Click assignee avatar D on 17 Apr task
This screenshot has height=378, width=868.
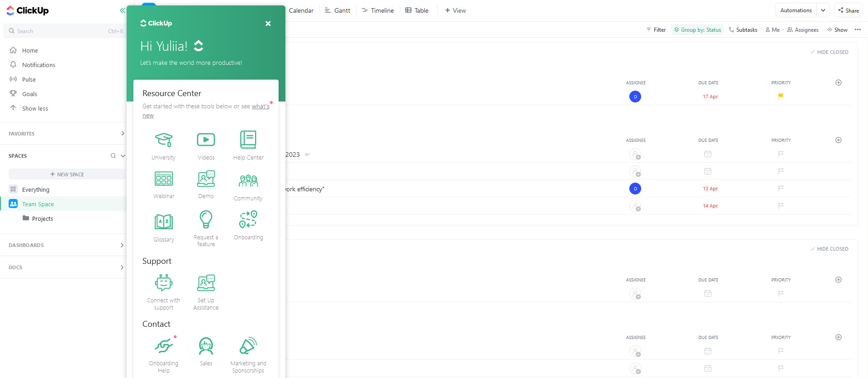tap(635, 97)
